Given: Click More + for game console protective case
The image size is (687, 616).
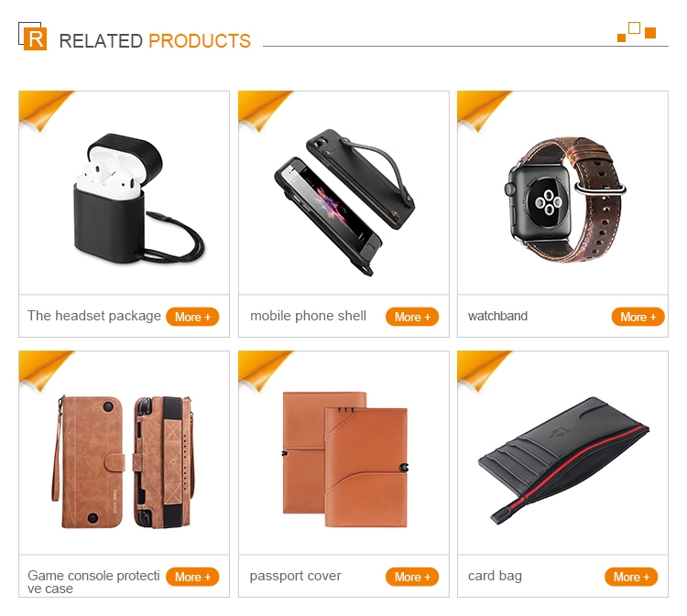Looking at the screenshot, I should [192, 577].
